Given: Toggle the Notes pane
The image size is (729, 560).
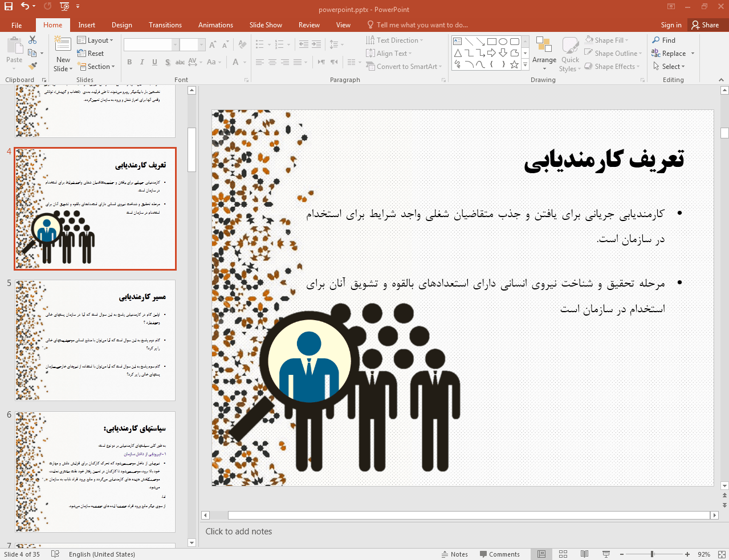Looking at the screenshot, I should pos(454,554).
